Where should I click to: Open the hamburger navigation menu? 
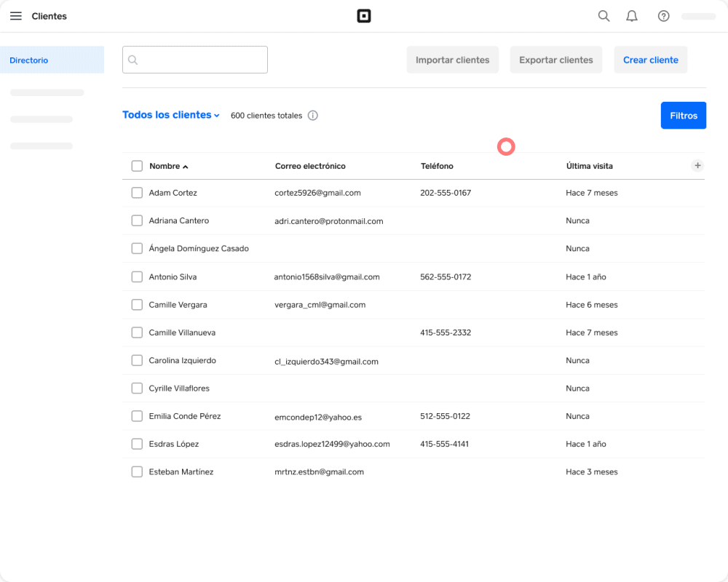coord(16,16)
